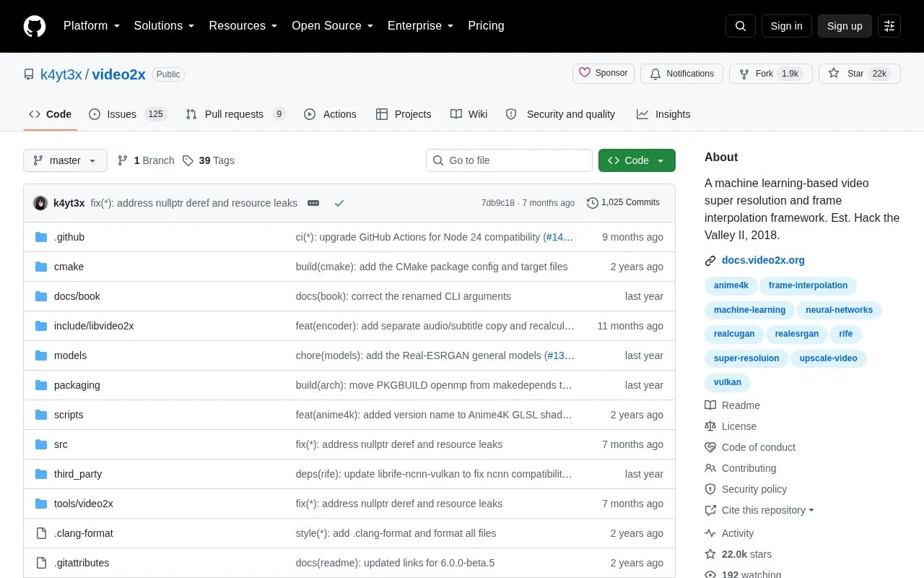This screenshot has height=578, width=924.
Task: Click the Sign up button
Action: tap(845, 26)
